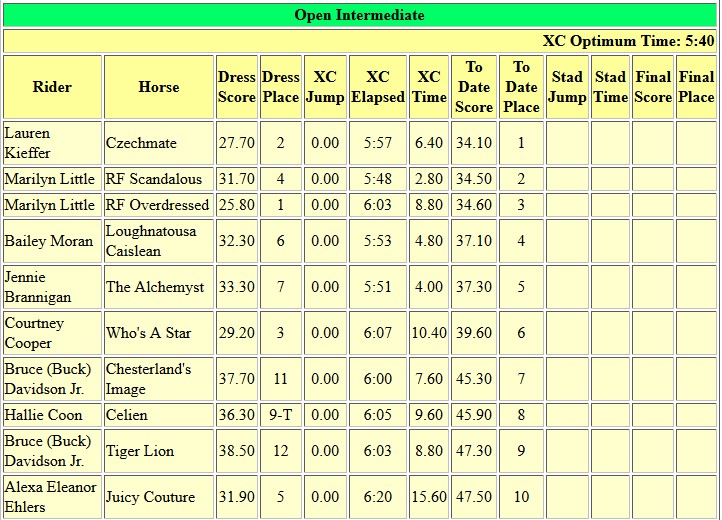Click the Final Place column header
The width and height of the screenshot is (722, 520).
click(x=696, y=87)
